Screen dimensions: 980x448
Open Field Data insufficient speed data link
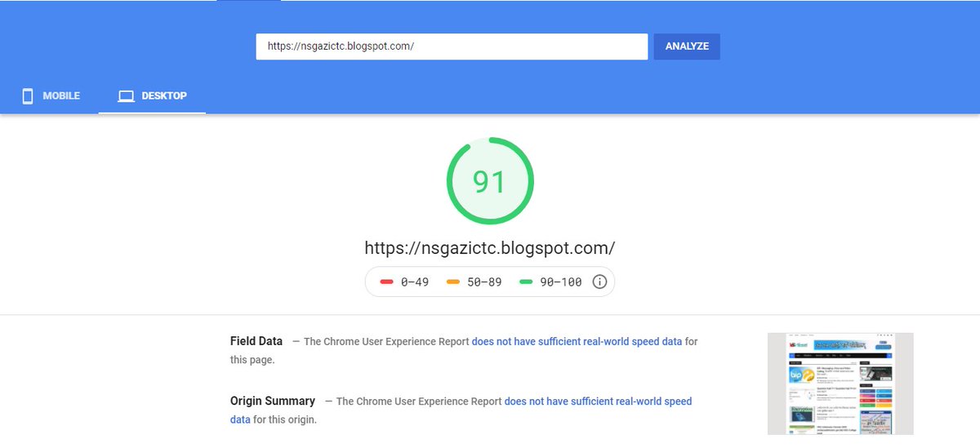[x=577, y=342]
